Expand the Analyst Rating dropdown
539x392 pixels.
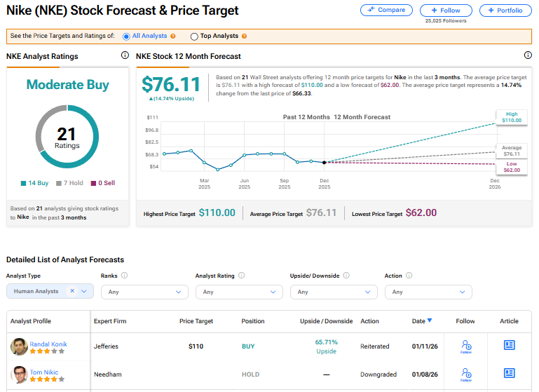tap(239, 291)
